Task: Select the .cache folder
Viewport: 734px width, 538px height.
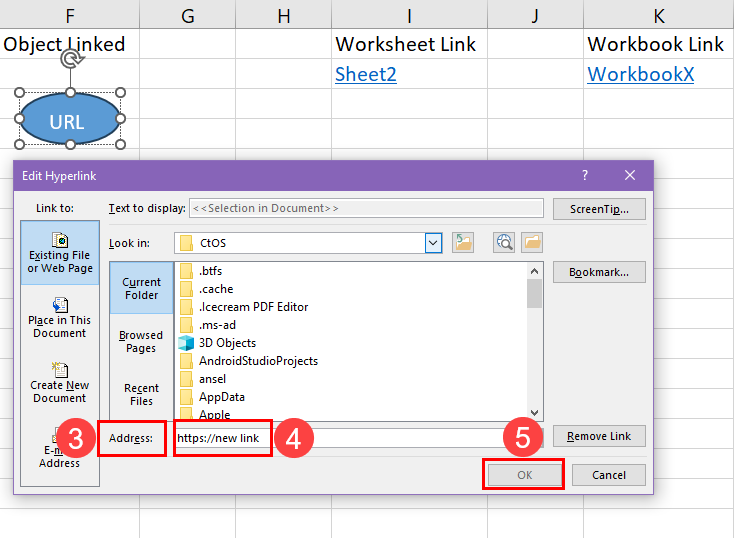Action: click(x=207, y=289)
